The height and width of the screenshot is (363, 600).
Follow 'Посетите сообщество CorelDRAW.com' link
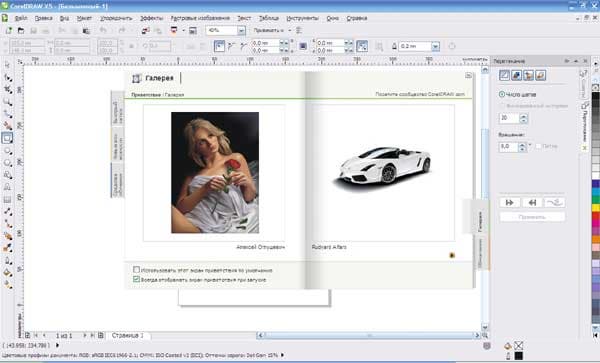click(x=420, y=94)
